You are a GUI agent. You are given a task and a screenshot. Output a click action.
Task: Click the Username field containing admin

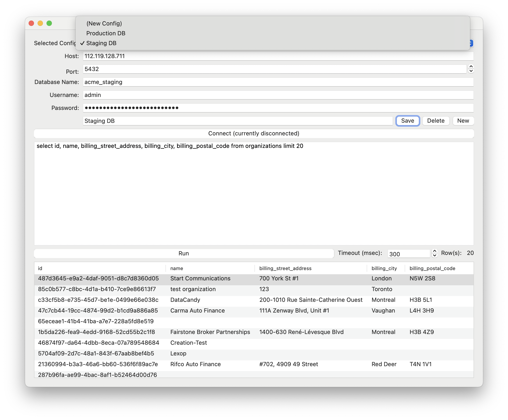tap(278, 95)
